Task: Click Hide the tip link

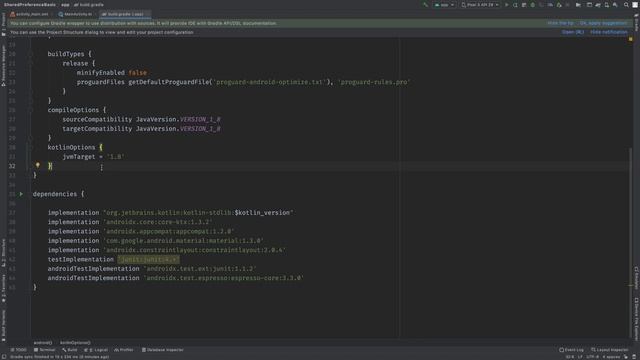Action: pos(560,23)
